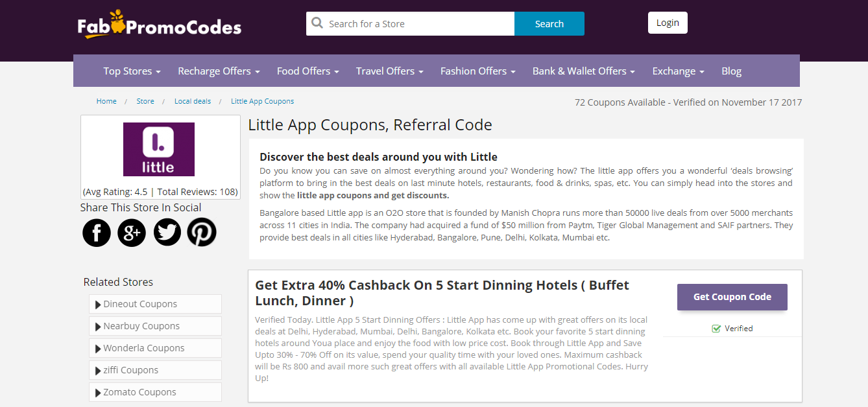Click the Related Stores heading

118,282
